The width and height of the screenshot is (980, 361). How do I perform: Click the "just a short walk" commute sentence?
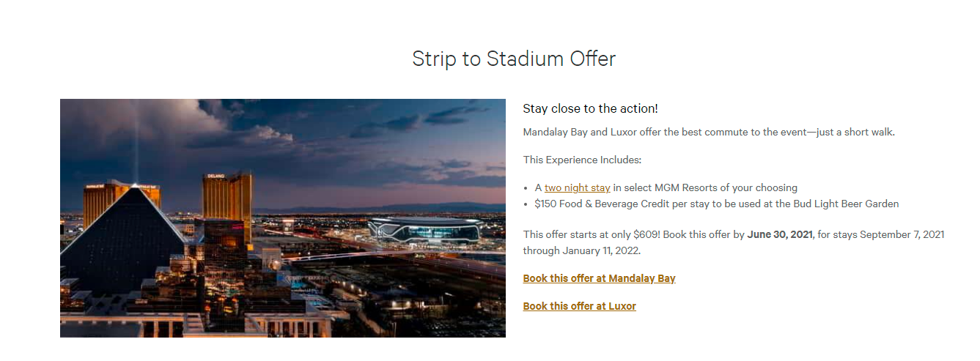(x=850, y=133)
